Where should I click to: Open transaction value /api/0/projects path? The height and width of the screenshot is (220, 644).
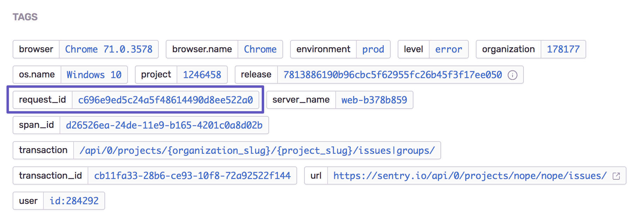tap(257, 150)
